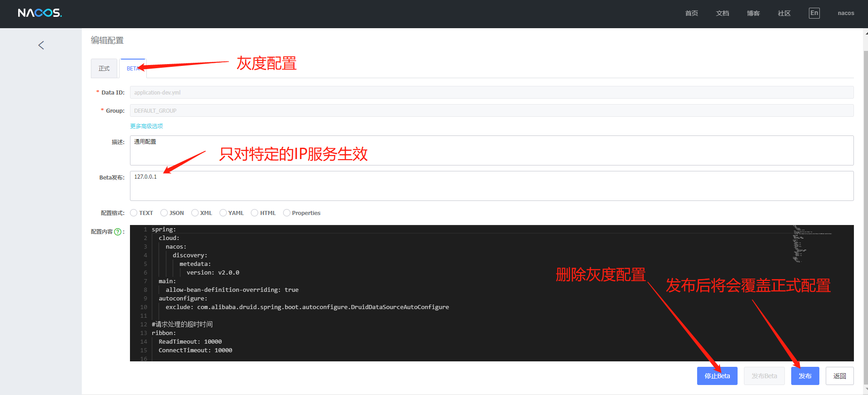The width and height of the screenshot is (868, 395).
Task: Open the nacos user menu
Action: pos(846,13)
